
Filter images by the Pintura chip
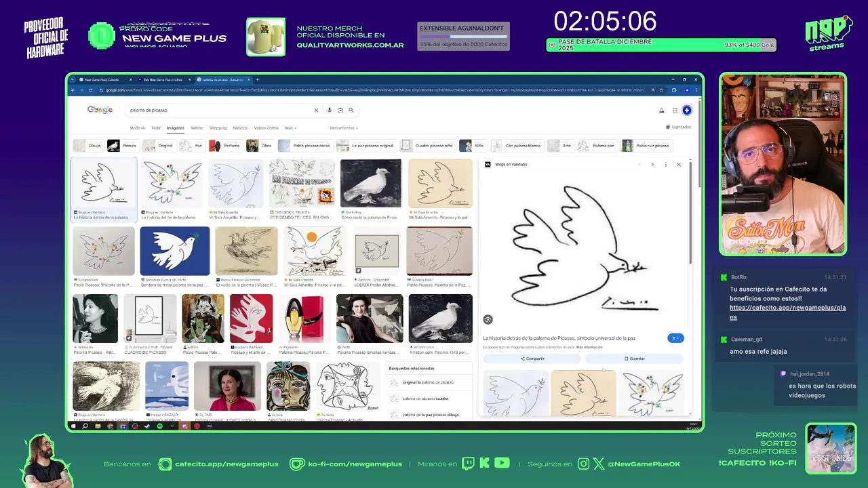coord(123,146)
